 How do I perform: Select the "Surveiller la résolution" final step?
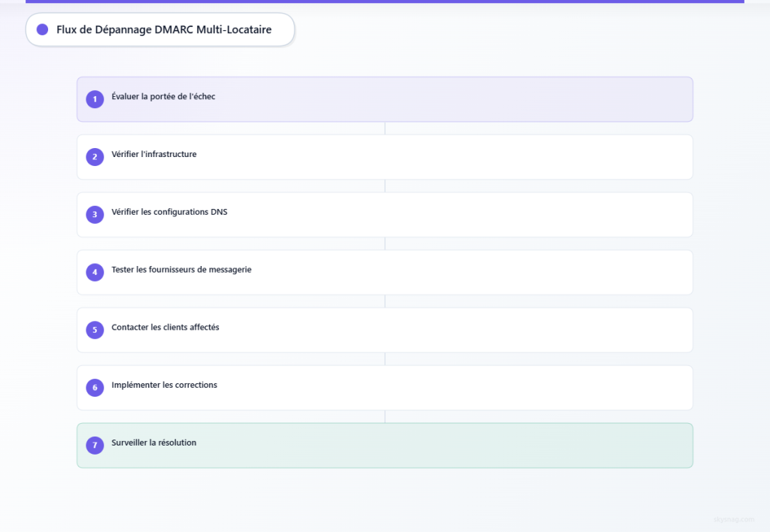(x=154, y=443)
